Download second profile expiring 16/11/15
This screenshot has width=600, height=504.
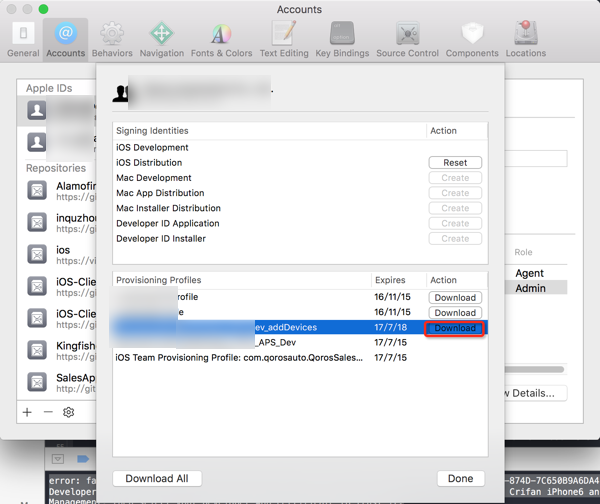tap(455, 313)
